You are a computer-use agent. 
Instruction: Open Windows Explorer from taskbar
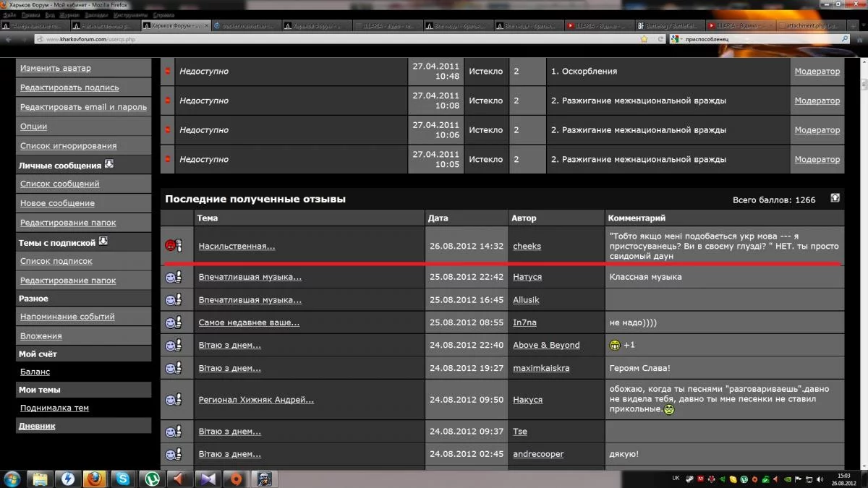(41, 479)
